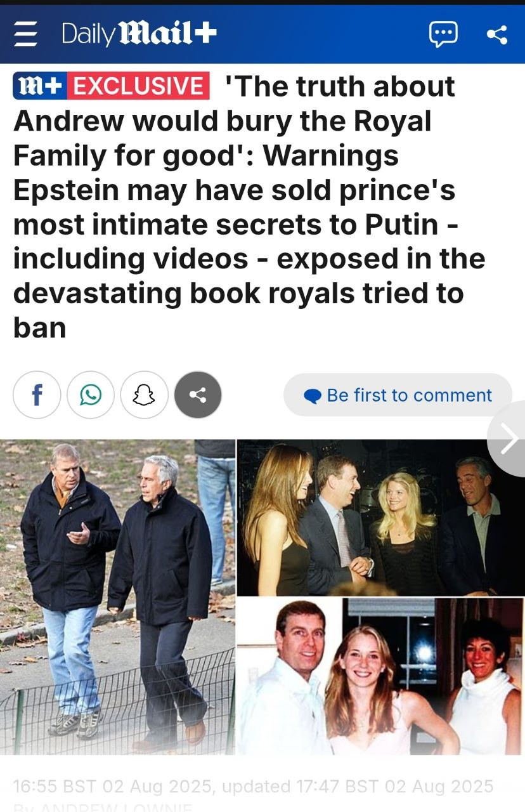Open the photo with woman in white top
The width and height of the screenshot is (525, 812).
pyautogui.click(x=381, y=676)
